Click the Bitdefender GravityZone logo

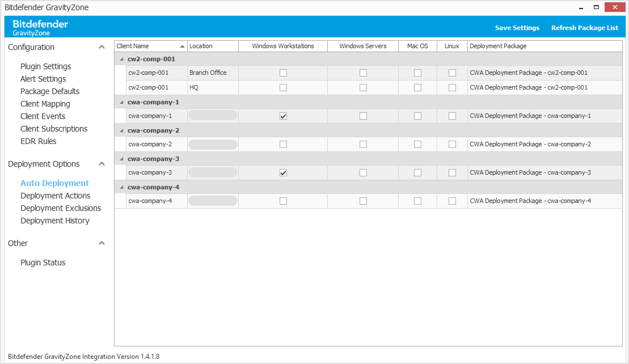point(39,27)
